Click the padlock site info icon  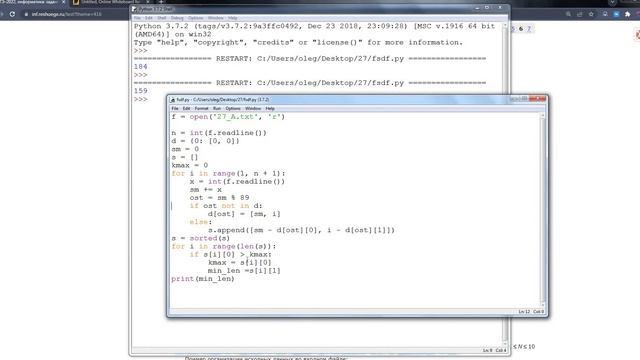pos(26,14)
